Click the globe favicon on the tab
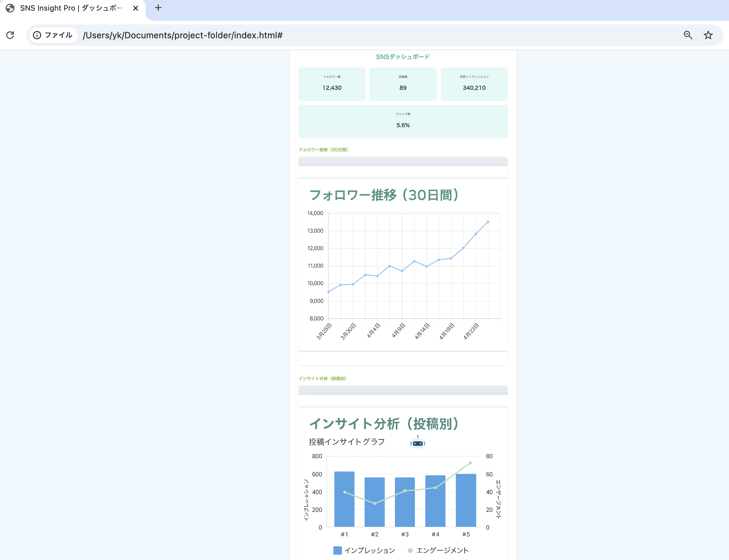 click(x=10, y=8)
